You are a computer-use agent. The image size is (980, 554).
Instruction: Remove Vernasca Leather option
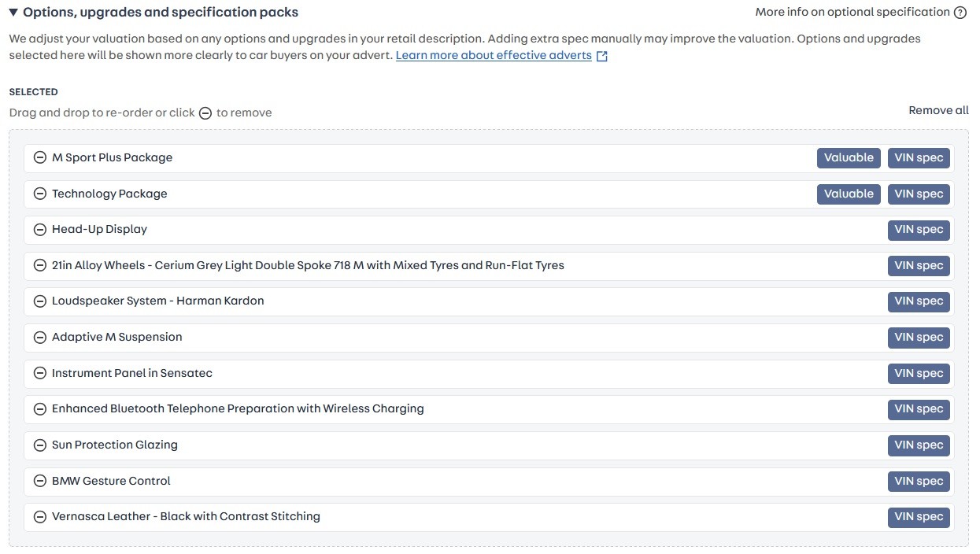click(39, 517)
